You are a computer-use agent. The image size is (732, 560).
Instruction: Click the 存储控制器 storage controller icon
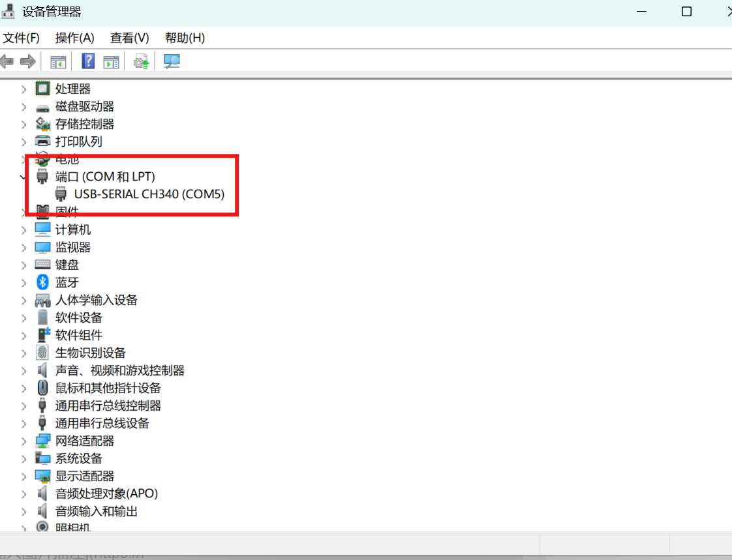[x=42, y=124]
